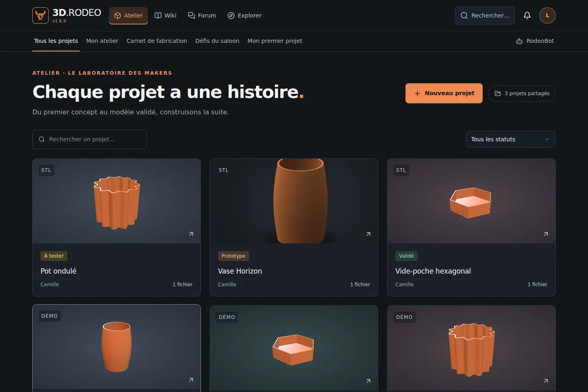Click the expand arrow on the demo vase card

[191, 380]
